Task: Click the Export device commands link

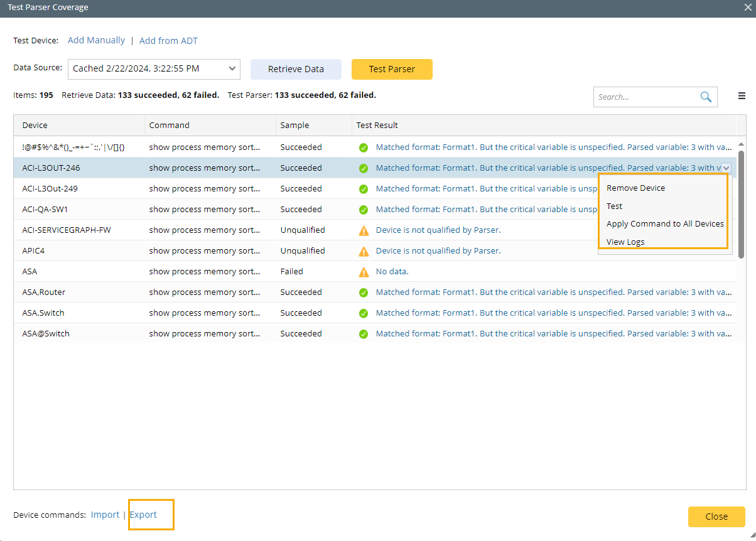Action: [143, 515]
